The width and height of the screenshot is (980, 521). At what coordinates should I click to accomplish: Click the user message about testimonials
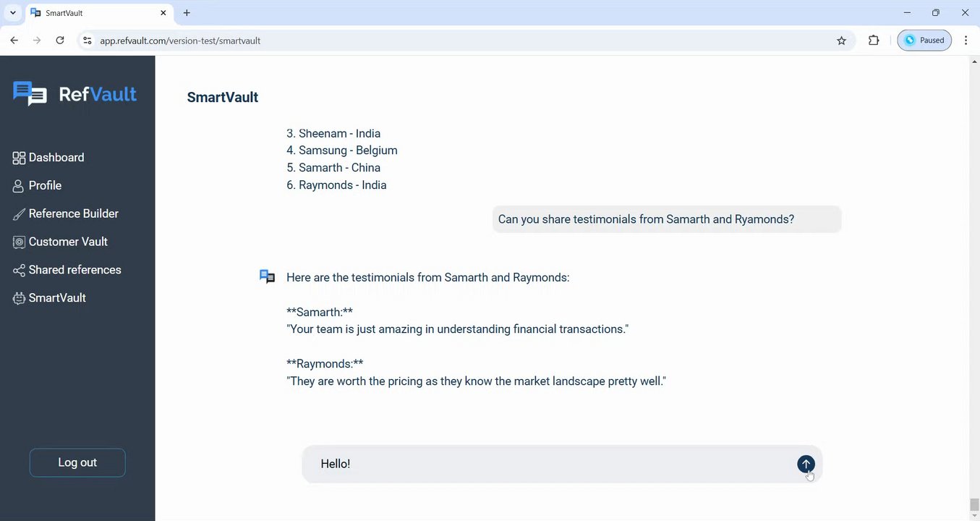click(667, 219)
